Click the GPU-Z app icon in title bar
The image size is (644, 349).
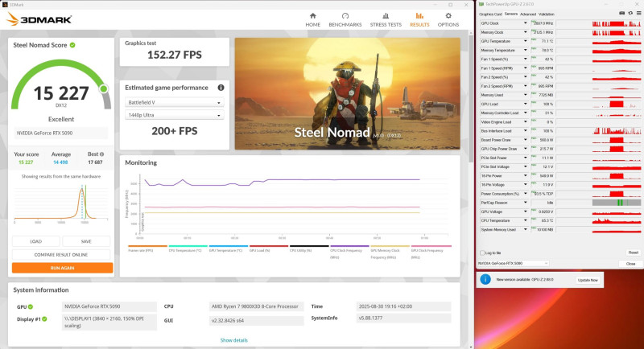click(481, 4)
